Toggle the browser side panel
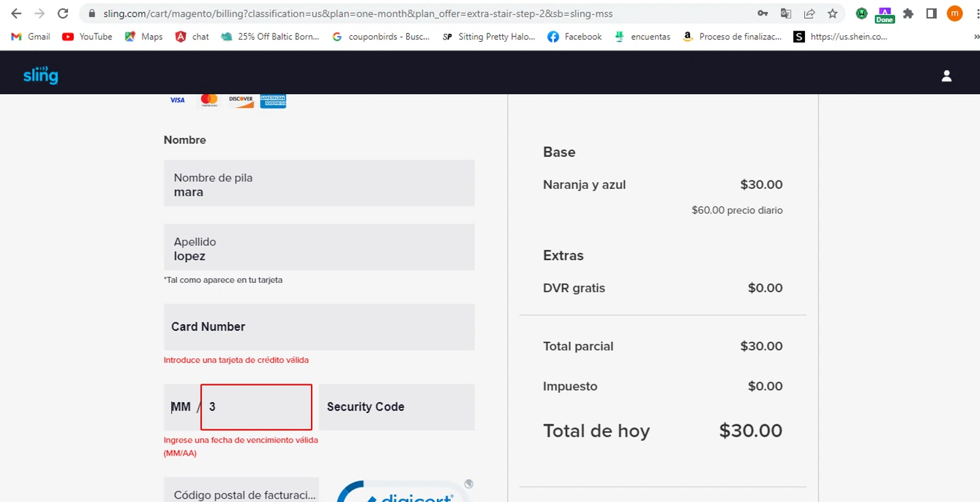This screenshot has width=980, height=502. pos(932,14)
